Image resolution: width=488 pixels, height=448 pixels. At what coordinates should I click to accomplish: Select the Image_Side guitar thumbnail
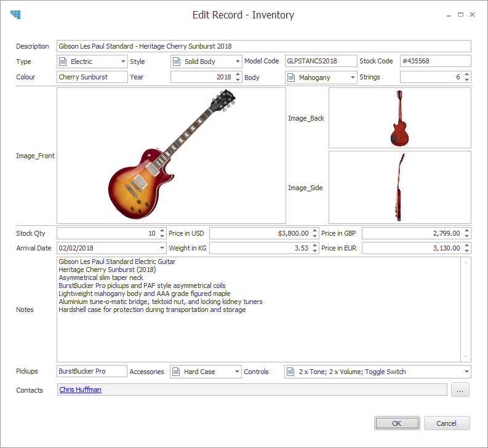(400, 187)
